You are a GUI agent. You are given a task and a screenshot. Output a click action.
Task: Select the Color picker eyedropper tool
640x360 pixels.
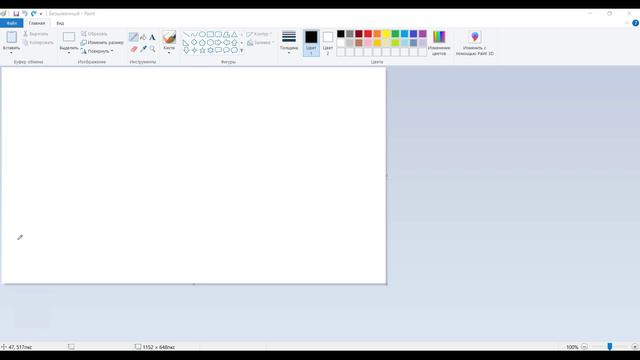click(x=143, y=49)
